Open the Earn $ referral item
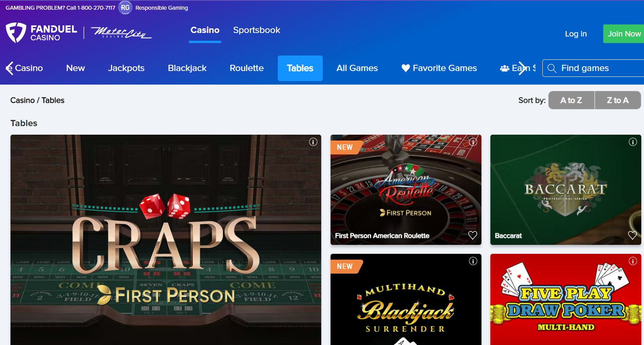644x345 pixels. point(518,68)
